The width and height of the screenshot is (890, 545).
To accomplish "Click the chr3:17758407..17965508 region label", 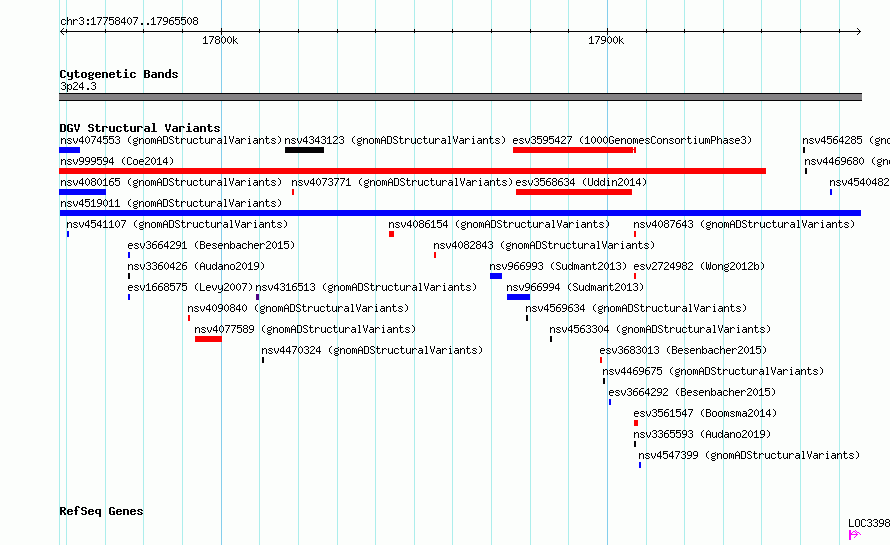I will click(129, 22).
